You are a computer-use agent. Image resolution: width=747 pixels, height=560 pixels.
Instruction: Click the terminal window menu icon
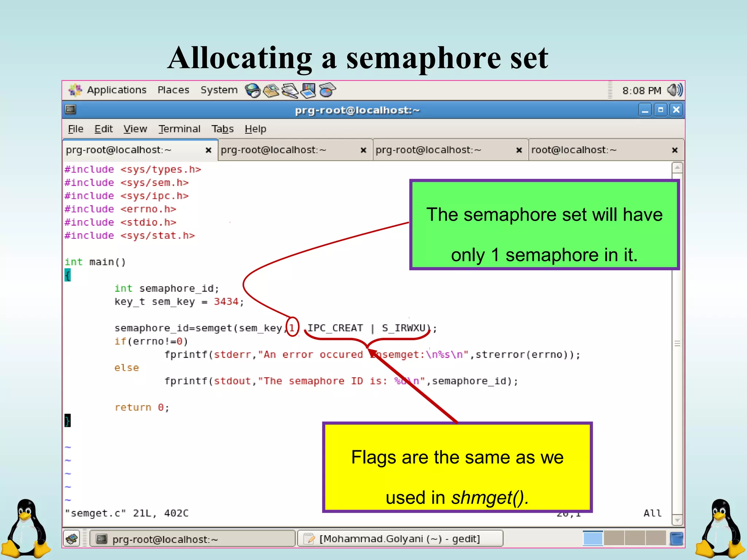70,109
